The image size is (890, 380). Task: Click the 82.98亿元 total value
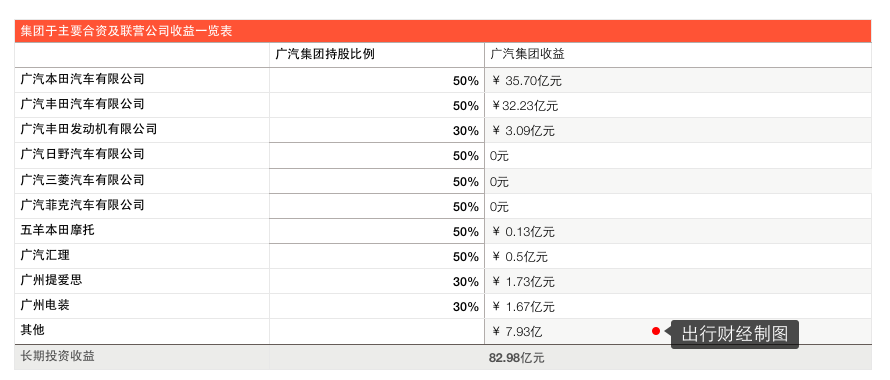click(x=517, y=358)
